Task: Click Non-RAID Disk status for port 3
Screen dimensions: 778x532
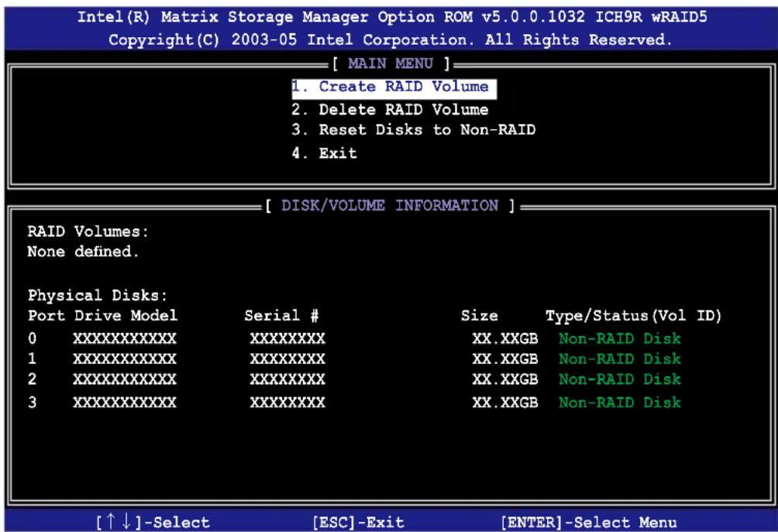Action: (x=620, y=402)
